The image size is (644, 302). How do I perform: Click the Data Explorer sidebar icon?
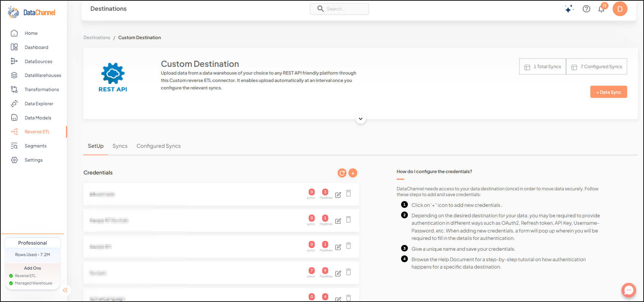tap(14, 104)
